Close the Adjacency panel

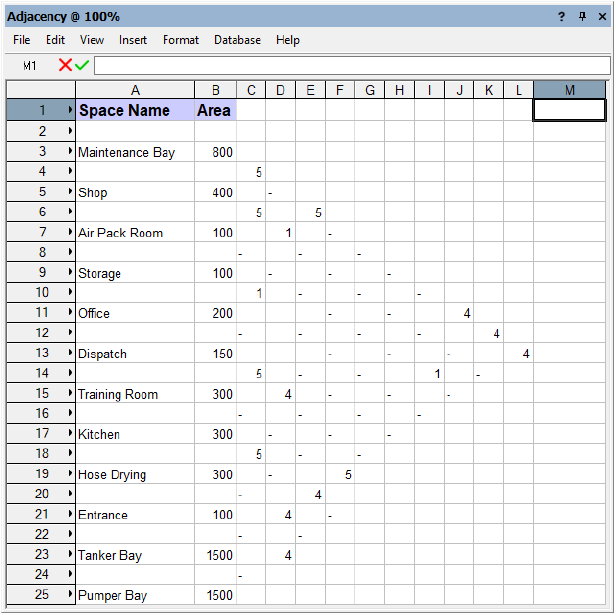click(x=602, y=17)
